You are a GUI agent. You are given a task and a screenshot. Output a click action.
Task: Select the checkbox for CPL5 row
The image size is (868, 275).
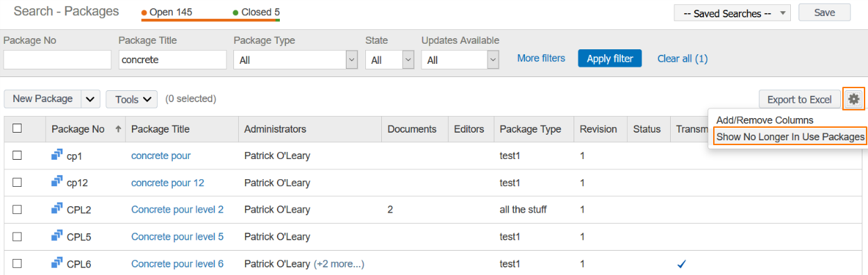click(x=17, y=237)
